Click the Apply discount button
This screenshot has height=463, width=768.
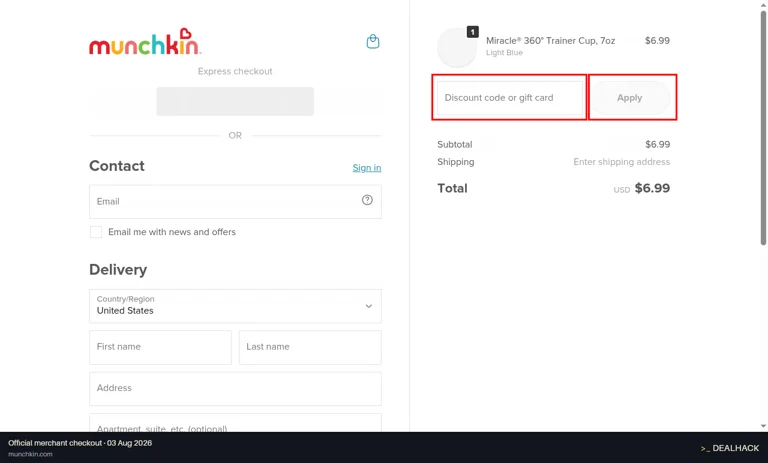click(629, 97)
